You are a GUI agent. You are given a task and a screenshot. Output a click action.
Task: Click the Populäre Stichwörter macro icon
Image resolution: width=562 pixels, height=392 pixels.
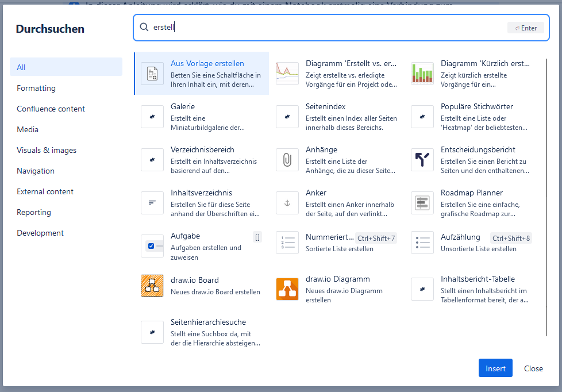pyautogui.click(x=422, y=117)
